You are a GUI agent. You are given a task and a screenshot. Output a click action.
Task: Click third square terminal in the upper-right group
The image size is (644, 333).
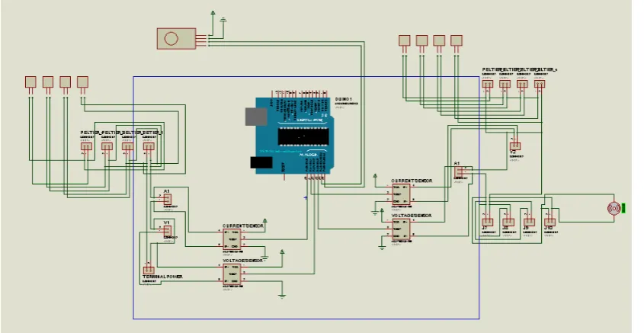(x=439, y=40)
